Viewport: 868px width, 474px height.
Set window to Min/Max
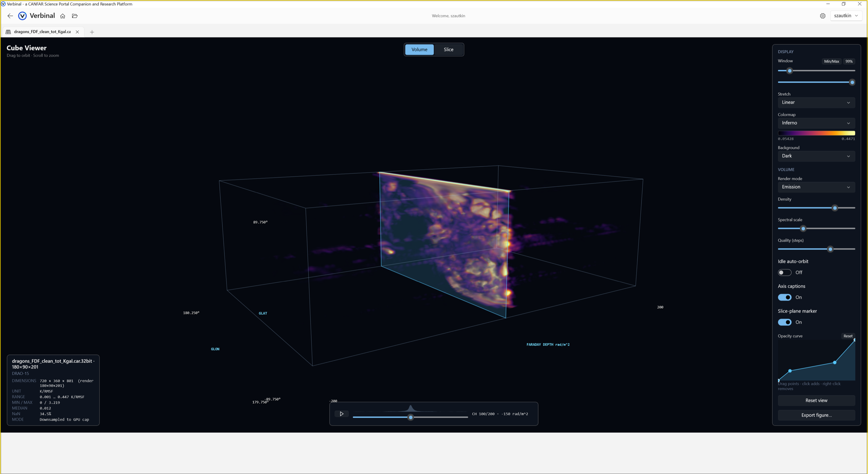(831, 61)
